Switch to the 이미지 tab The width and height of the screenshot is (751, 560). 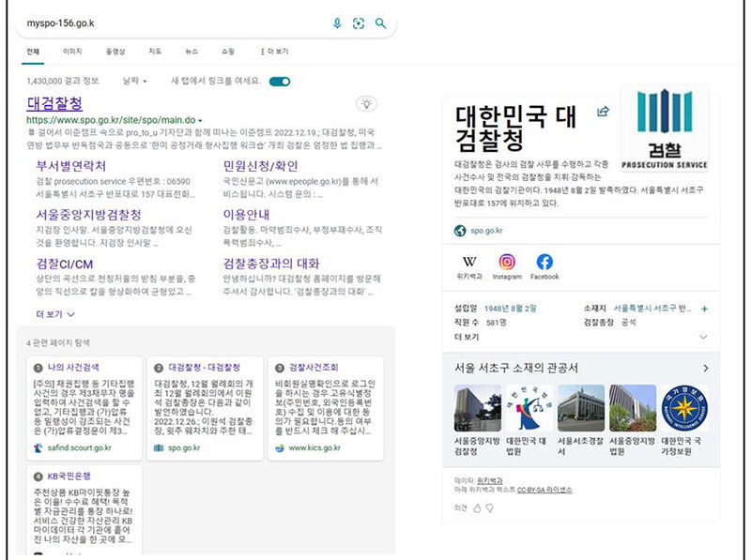pos(72,52)
